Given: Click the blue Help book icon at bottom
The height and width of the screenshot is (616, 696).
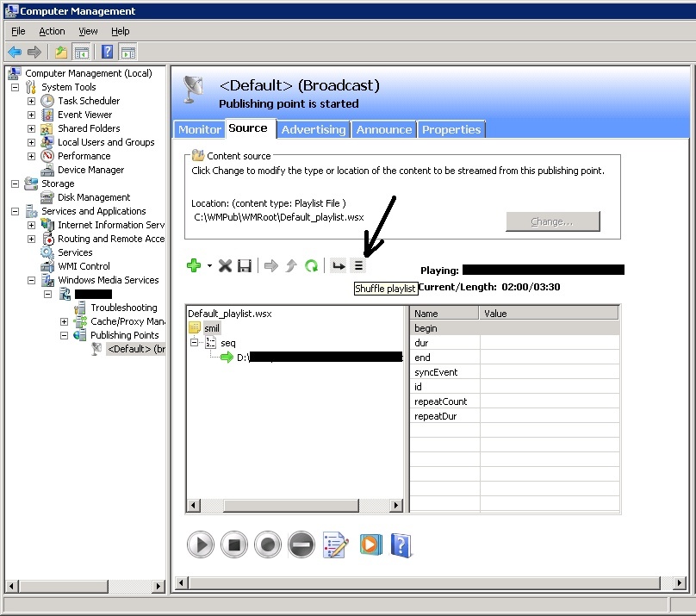Looking at the screenshot, I should pyautogui.click(x=401, y=545).
